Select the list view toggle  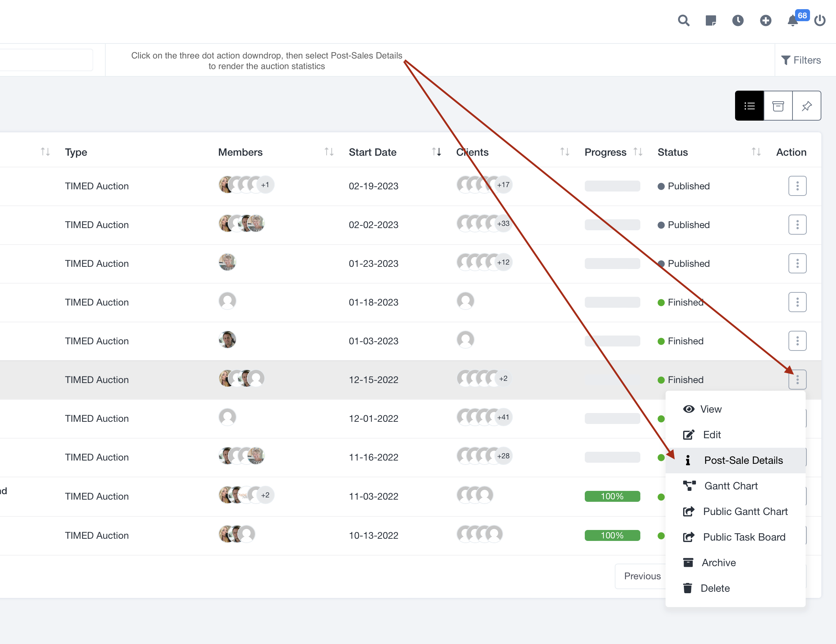(x=749, y=106)
